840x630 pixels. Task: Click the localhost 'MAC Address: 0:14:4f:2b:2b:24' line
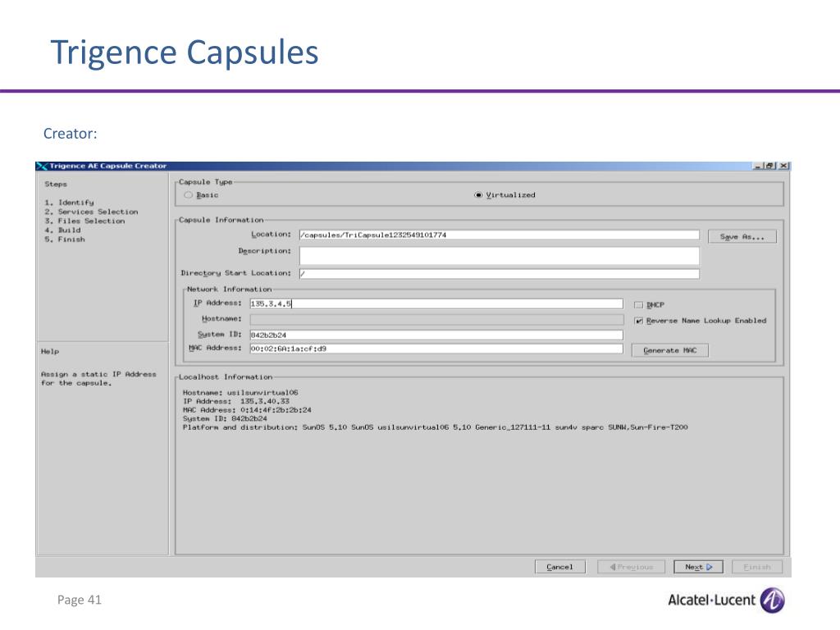pos(247,410)
